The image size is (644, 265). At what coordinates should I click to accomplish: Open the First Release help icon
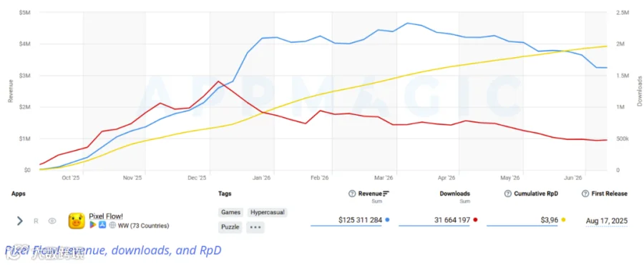(585, 194)
